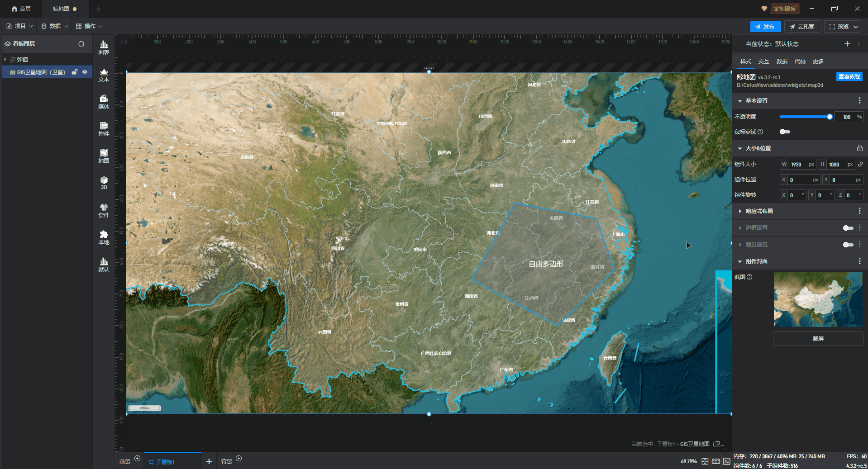Open the 数据 menu in top toolbar
This screenshot has height=469, width=868.
pos(54,26)
